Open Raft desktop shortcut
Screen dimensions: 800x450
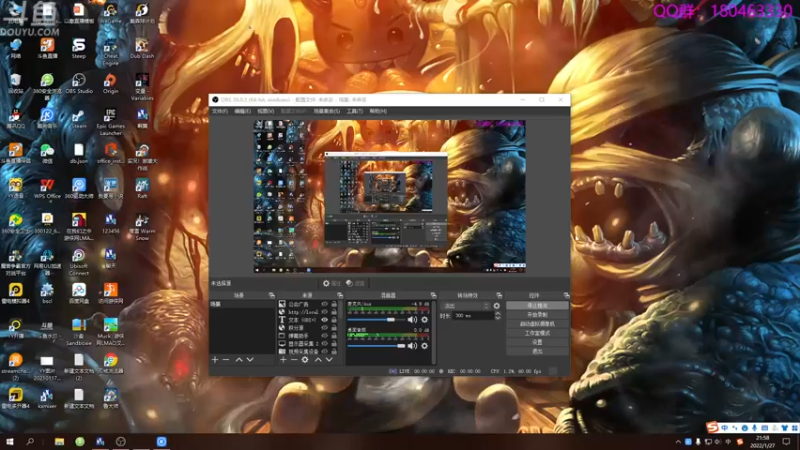point(142,188)
